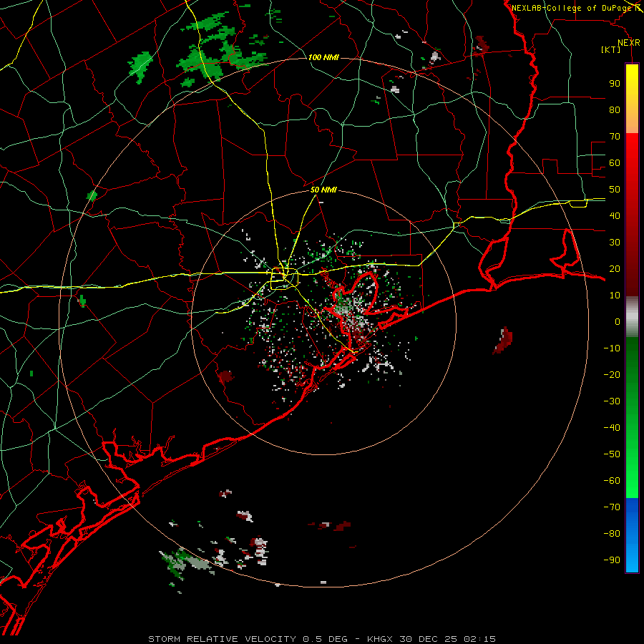The height and width of the screenshot is (644, 644).
Task: Pick the -50 scale label
Action: click(612, 454)
